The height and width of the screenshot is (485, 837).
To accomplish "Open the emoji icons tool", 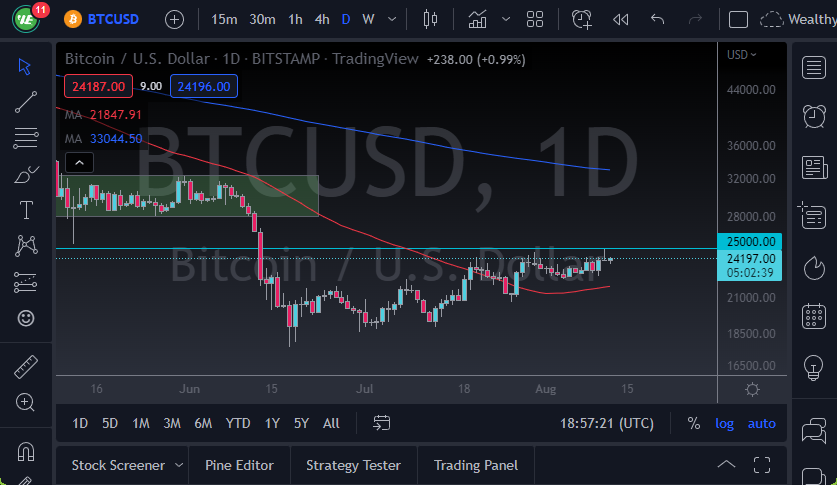I will [x=26, y=318].
